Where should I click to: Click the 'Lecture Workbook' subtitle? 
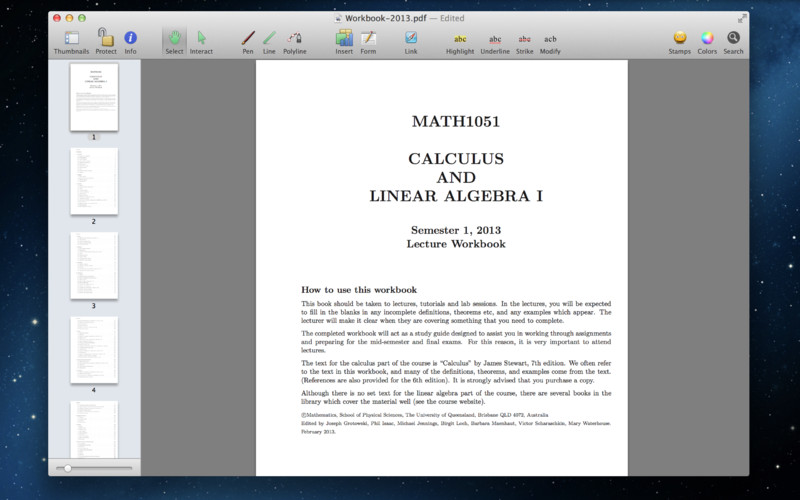click(x=456, y=244)
